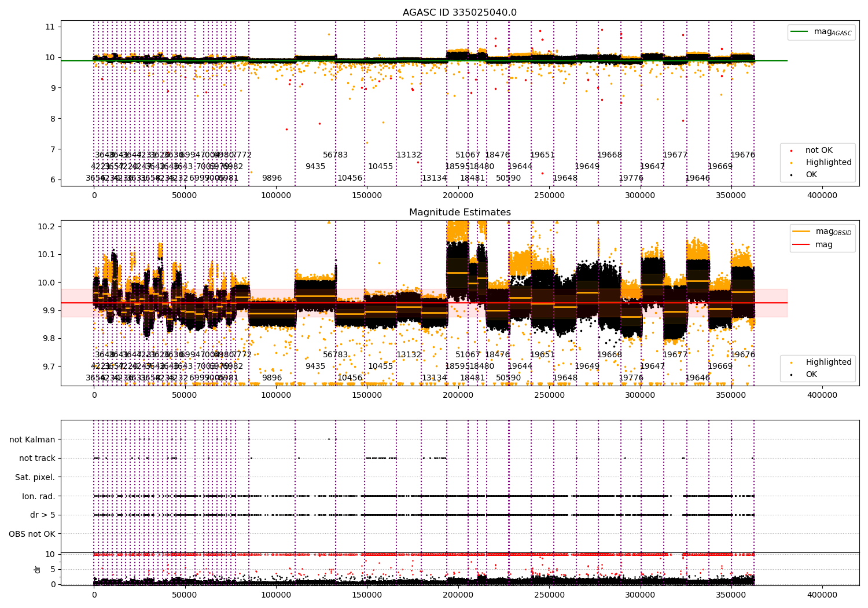This screenshot has width=868, height=608.
Task: Click obsid label 56783 in the top plot
Action: tap(336, 155)
